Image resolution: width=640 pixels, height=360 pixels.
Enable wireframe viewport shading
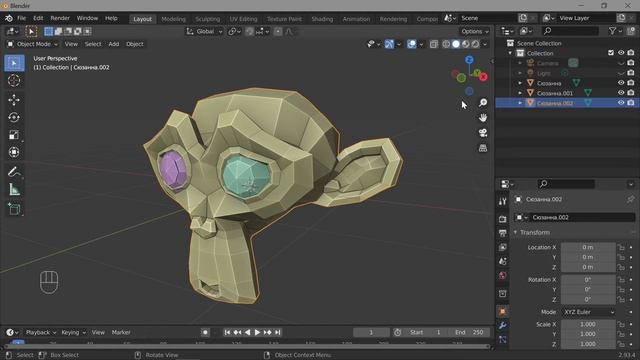coord(446,44)
